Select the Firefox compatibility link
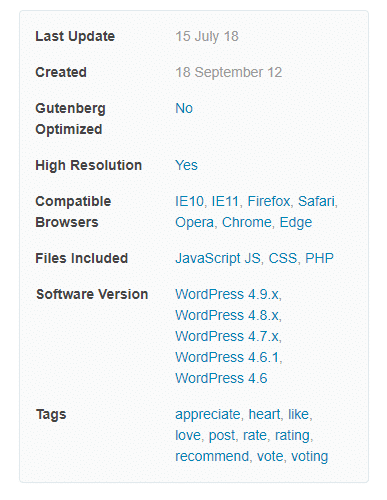387x500 pixels. [x=269, y=201]
